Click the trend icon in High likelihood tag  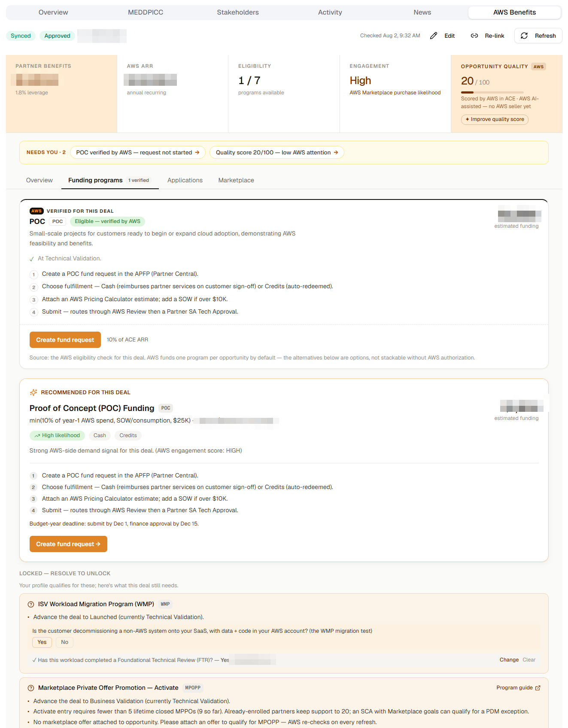pyautogui.click(x=37, y=435)
